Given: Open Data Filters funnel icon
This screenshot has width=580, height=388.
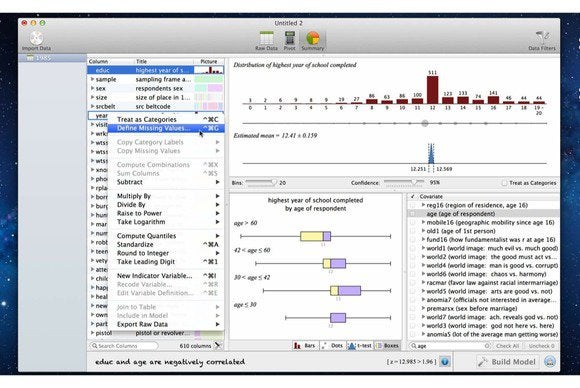Looking at the screenshot, I should click(542, 38).
